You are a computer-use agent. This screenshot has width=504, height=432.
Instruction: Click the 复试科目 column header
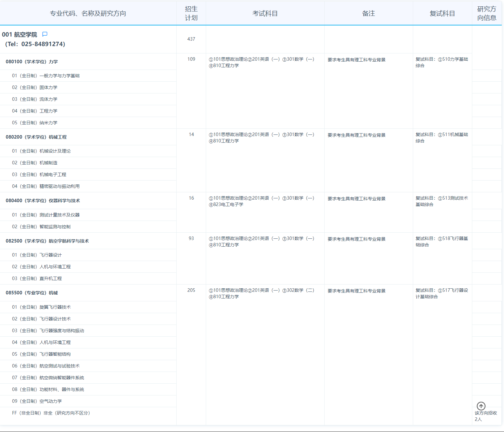[442, 13]
